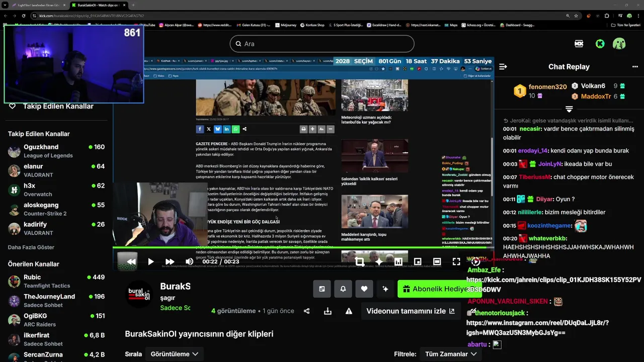
Task: Click the Ara search field
Action: (x=322, y=44)
